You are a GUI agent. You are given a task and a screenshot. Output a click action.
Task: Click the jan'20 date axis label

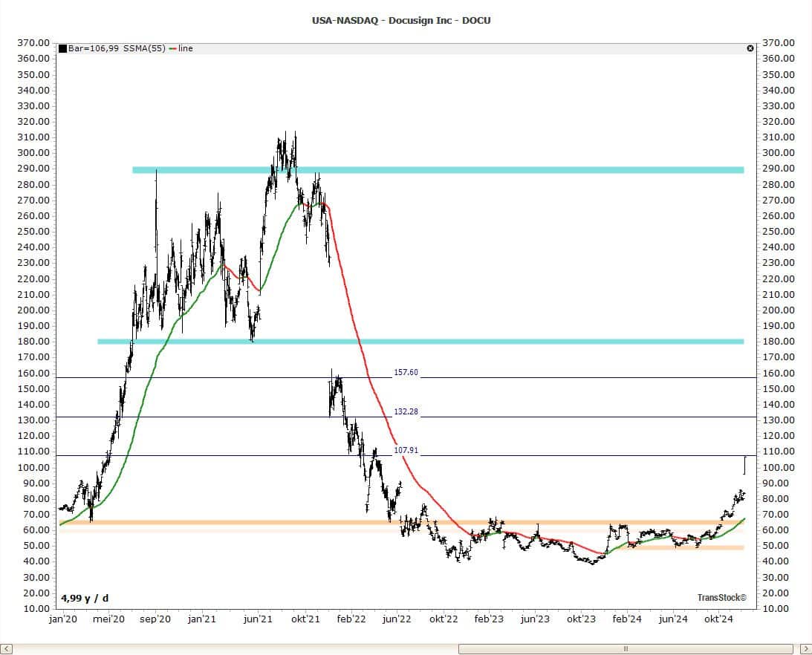coord(62,618)
